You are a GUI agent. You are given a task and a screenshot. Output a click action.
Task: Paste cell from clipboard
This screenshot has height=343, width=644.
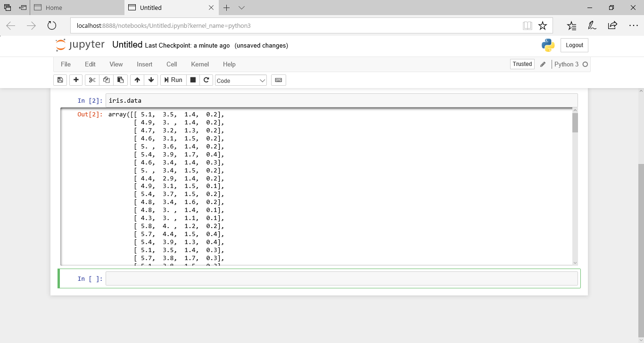point(120,80)
